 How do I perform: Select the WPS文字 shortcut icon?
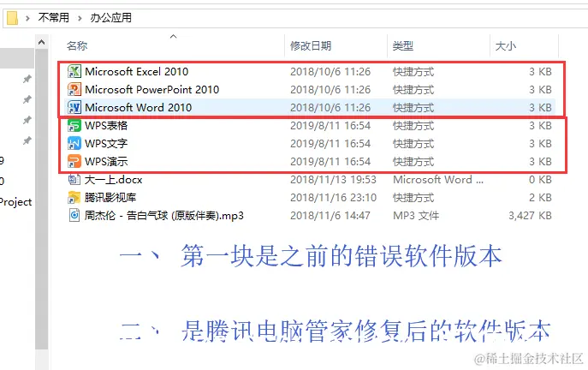coord(74,143)
